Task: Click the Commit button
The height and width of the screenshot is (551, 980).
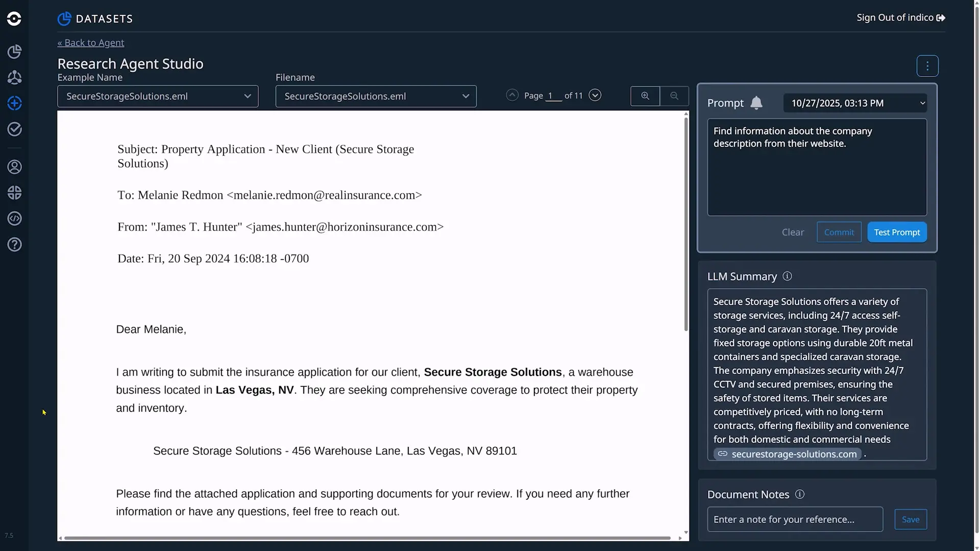Action: pos(839,232)
